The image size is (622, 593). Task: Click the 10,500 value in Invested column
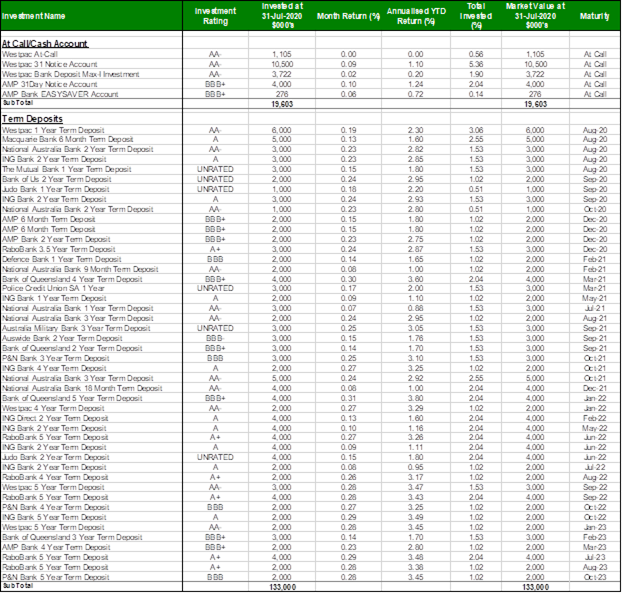(282, 64)
